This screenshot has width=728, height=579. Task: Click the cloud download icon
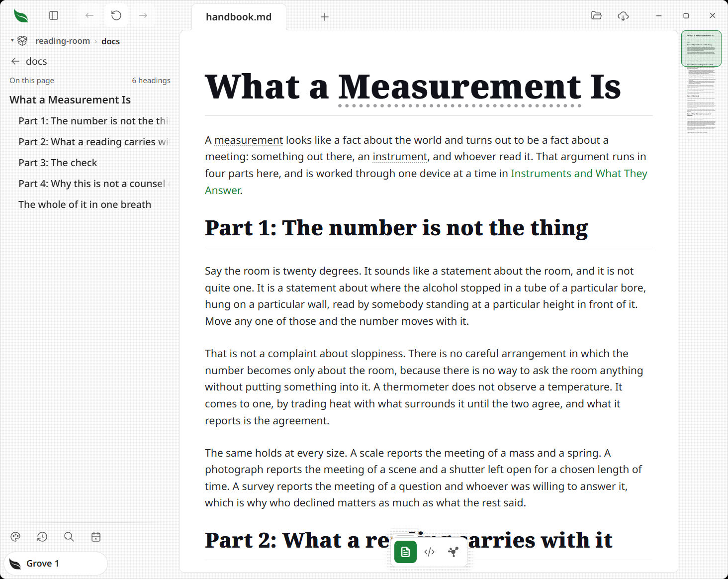[x=623, y=16]
